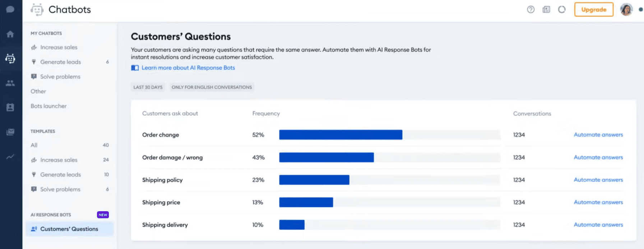
Task: Open Customers' Questions in sidebar
Action: point(69,229)
